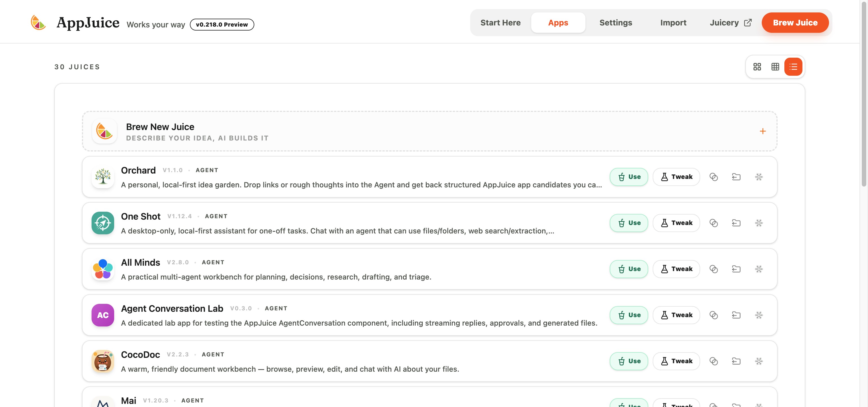This screenshot has height=407, width=868.
Task: Switch to large grid view
Action: [757, 67]
